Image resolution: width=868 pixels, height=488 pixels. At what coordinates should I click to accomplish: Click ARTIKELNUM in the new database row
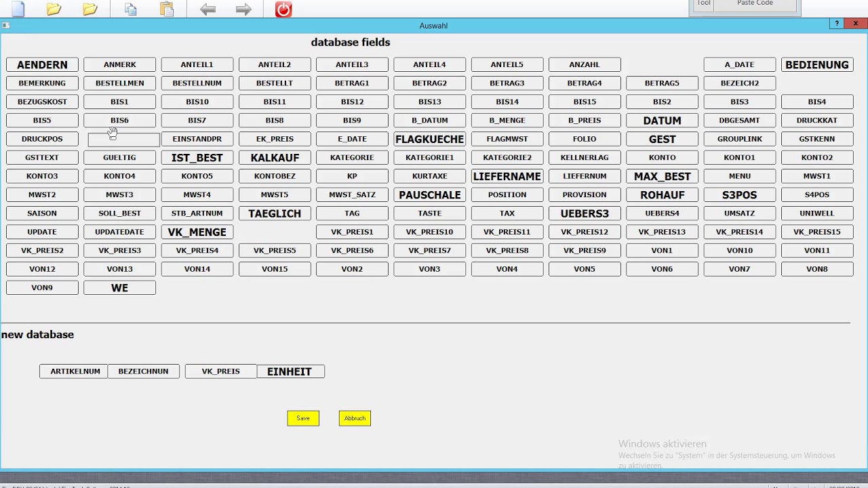coord(75,371)
